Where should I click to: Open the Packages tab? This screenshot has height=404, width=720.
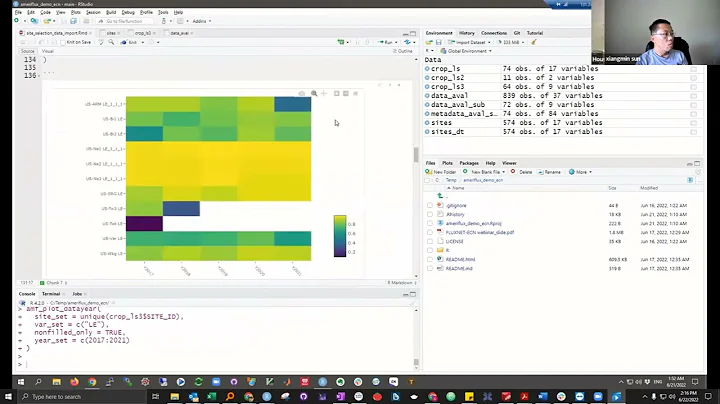pos(469,163)
